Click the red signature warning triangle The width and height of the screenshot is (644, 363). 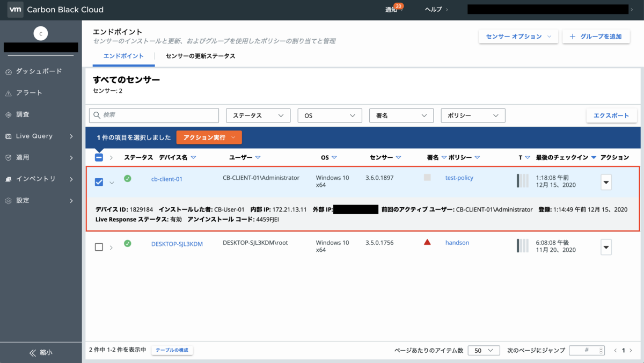click(427, 242)
